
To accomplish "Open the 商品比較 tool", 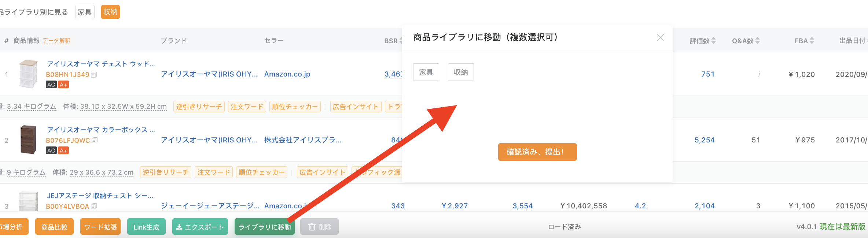I will pos(54,227).
